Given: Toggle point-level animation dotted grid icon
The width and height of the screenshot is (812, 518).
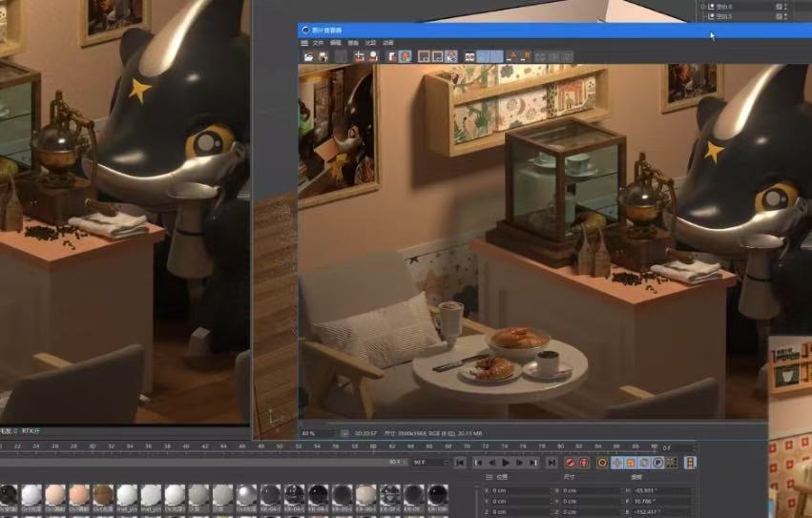Looking at the screenshot, I should 672,463.
